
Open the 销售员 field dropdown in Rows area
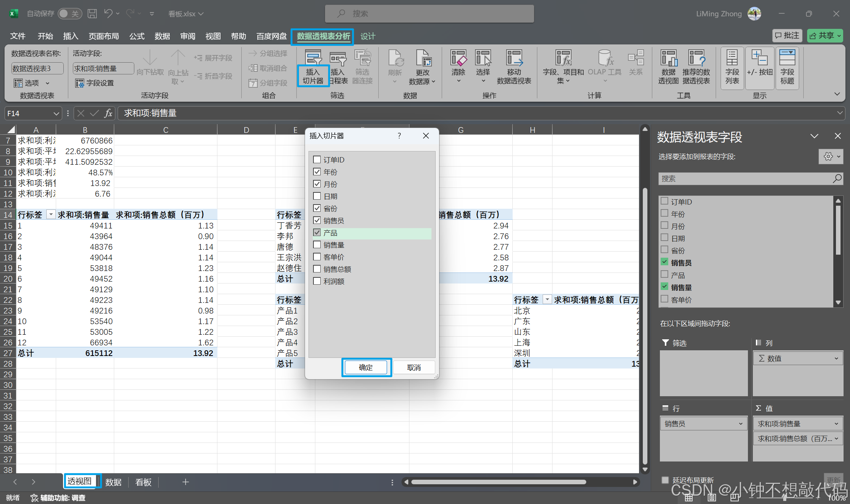pyautogui.click(x=740, y=424)
